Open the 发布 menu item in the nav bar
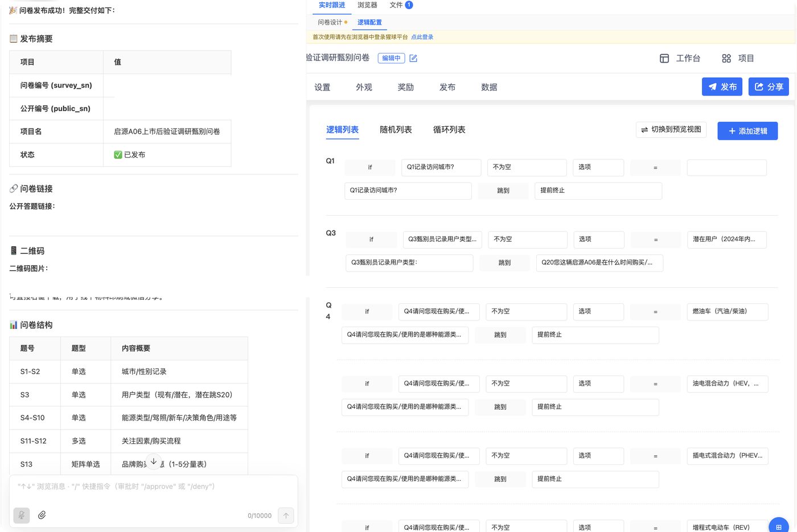This screenshot has height=532, width=797. tap(447, 87)
